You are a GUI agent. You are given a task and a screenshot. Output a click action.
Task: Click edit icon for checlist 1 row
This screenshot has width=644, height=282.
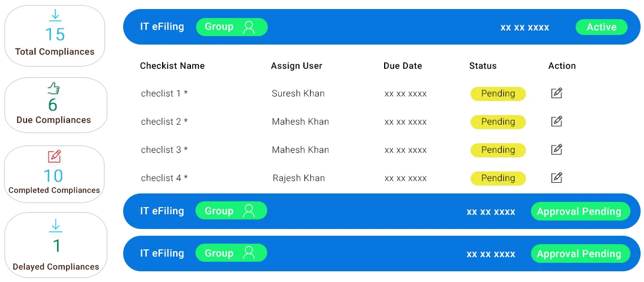(x=556, y=93)
